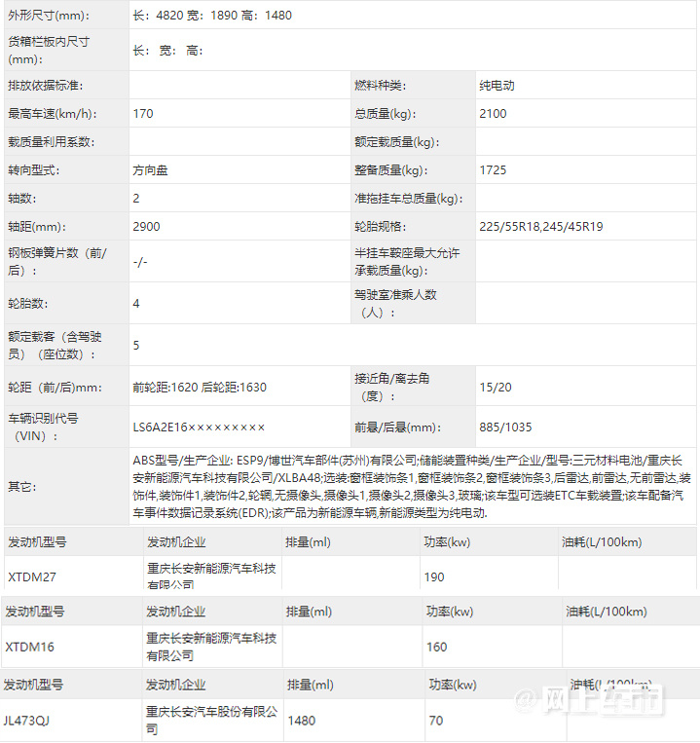Screen dimensions: 700x743
Task: Select steering type value 方向盘
Action: click(x=150, y=169)
